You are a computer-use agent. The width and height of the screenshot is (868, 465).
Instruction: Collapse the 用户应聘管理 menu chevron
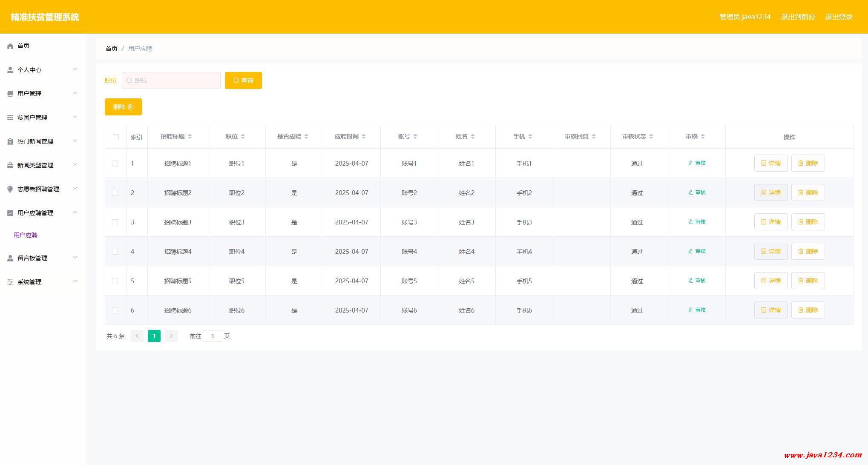click(x=75, y=212)
